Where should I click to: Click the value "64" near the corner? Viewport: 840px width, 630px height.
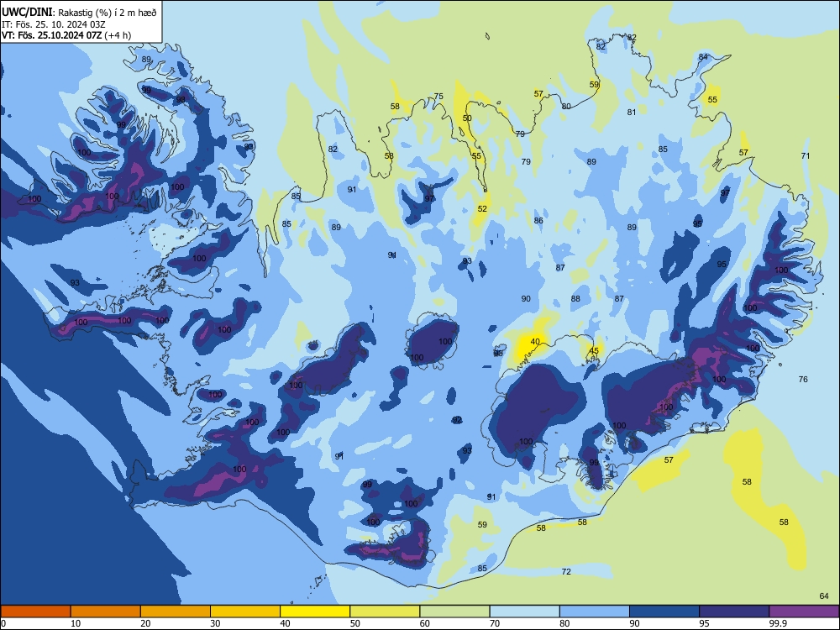point(824,596)
